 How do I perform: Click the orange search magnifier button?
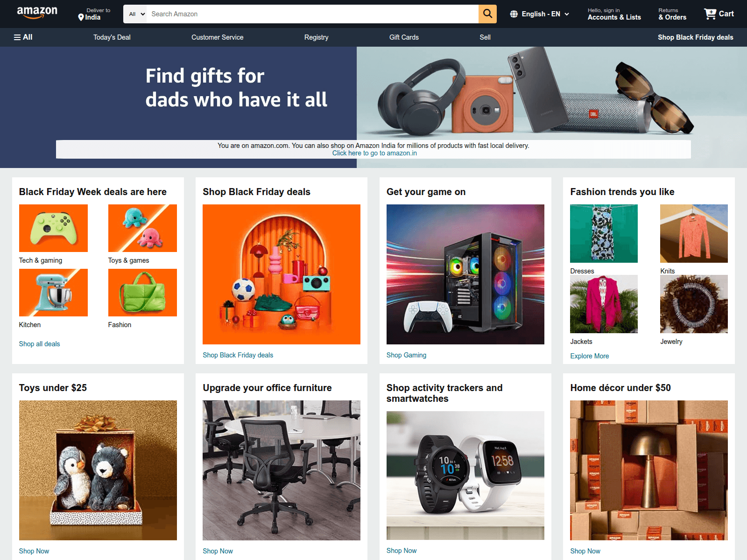(487, 14)
